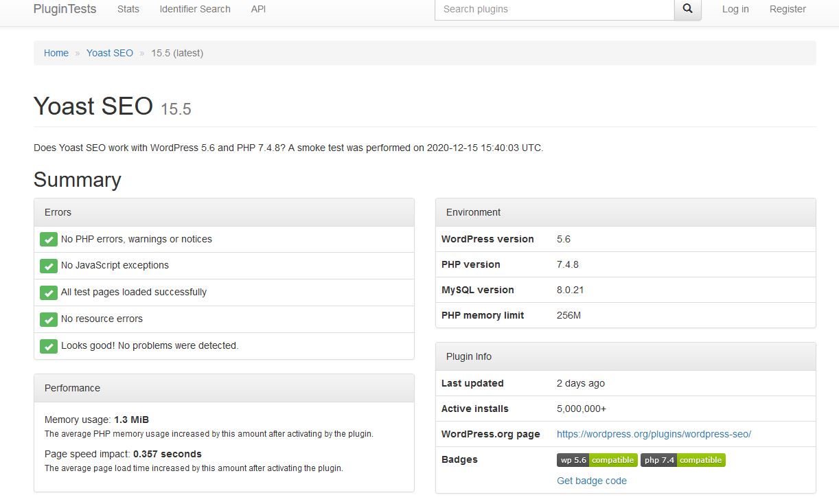Click green check beside 'All test pages loaded'
This screenshot has width=839, height=504.
pos(48,293)
